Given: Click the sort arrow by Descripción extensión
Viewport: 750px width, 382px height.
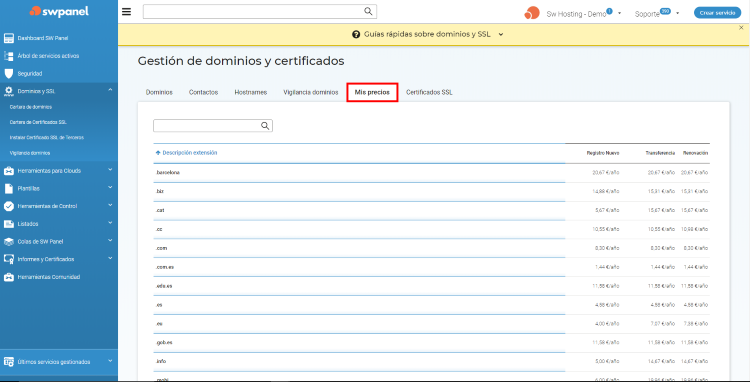Looking at the screenshot, I should pos(158,153).
